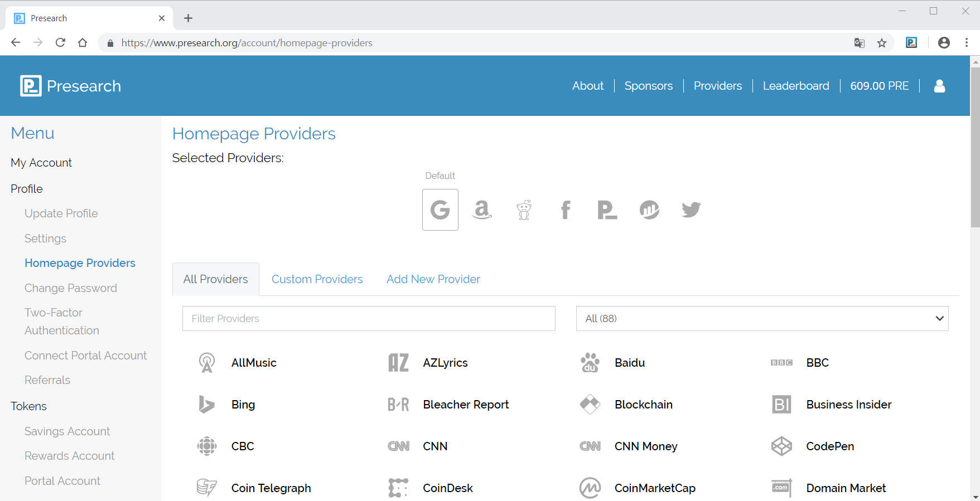
Task: Click the Filter Providers input field
Action: (369, 318)
